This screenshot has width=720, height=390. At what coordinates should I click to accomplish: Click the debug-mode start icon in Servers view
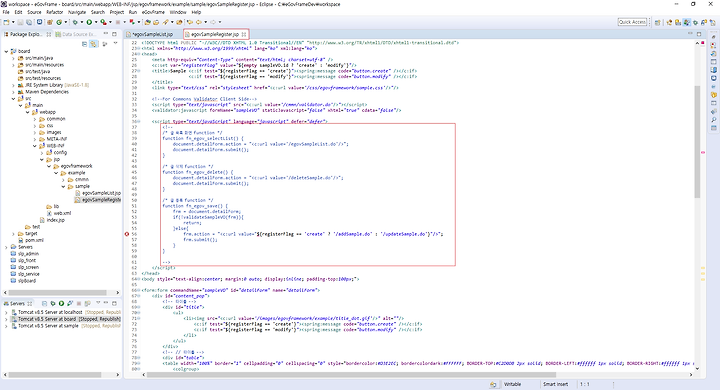53,303
